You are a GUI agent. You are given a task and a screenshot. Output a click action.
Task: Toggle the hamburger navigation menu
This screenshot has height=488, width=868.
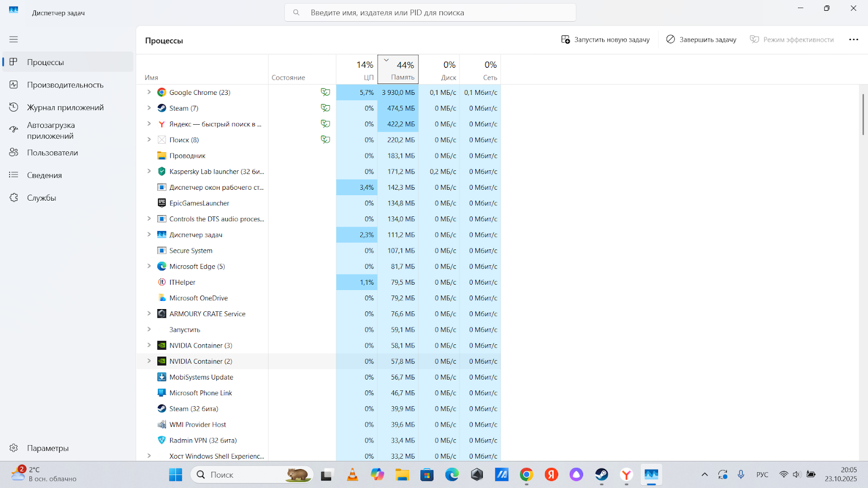(14, 40)
